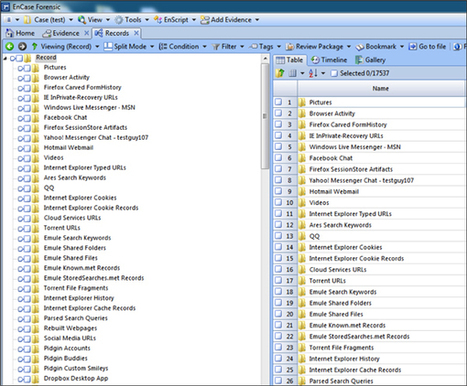The width and height of the screenshot is (467, 386).
Task: Click the Tools gear icon
Action: tap(119, 20)
